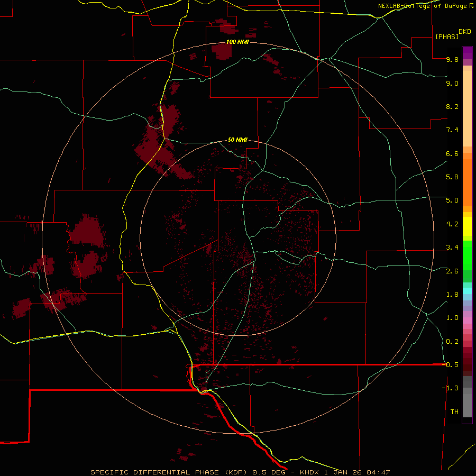Viewport: 476px width, 476px height.
Task: Click the 1.0 scale value
Action: [452, 318]
